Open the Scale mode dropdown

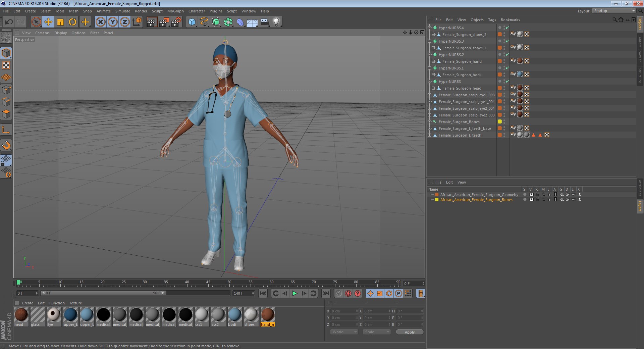[x=377, y=332]
